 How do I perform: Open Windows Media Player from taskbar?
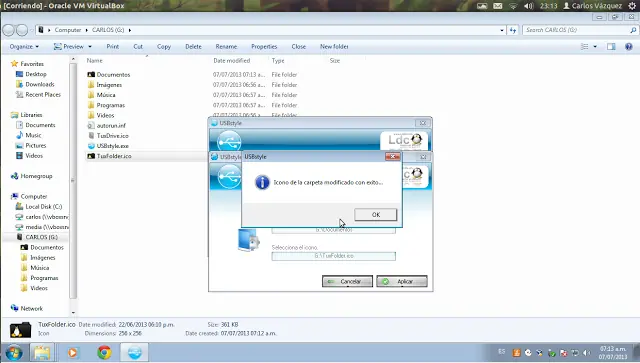click(72, 352)
